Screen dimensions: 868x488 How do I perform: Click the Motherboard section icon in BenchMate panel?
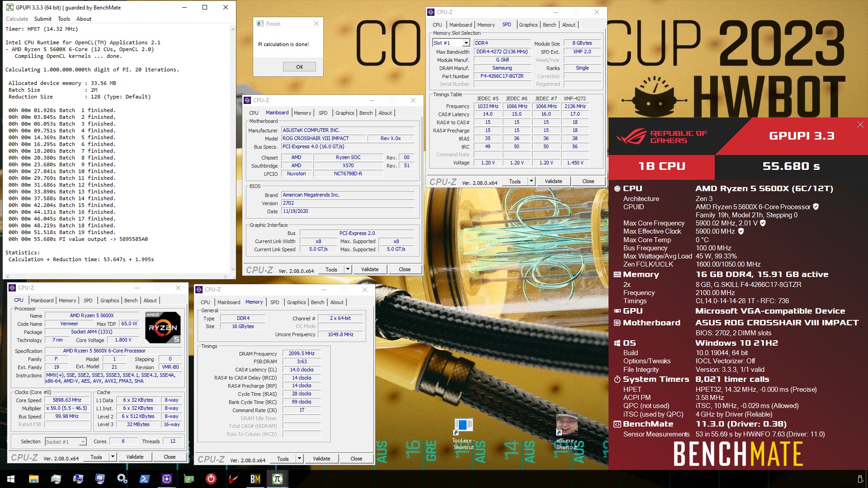(617, 323)
